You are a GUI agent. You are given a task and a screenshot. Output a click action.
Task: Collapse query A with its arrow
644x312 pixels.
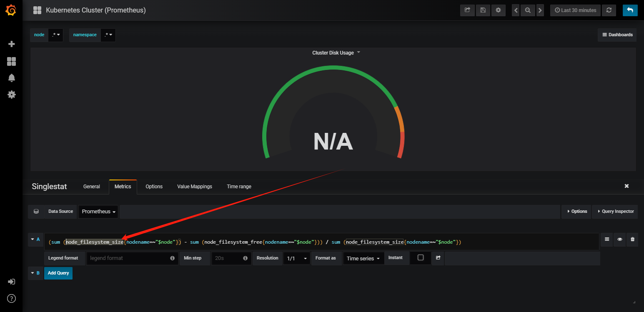[33, 239]
